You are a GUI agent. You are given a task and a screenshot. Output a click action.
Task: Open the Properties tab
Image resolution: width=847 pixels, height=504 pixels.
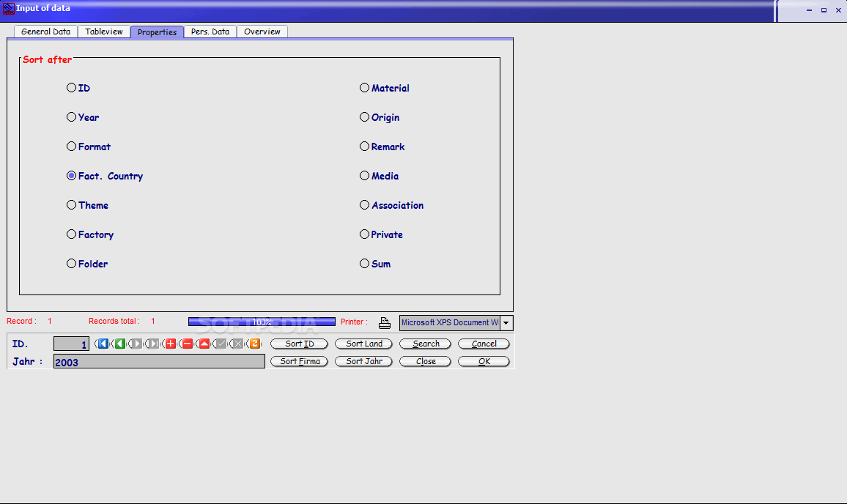pyautogui.click(x=158, y=32)
